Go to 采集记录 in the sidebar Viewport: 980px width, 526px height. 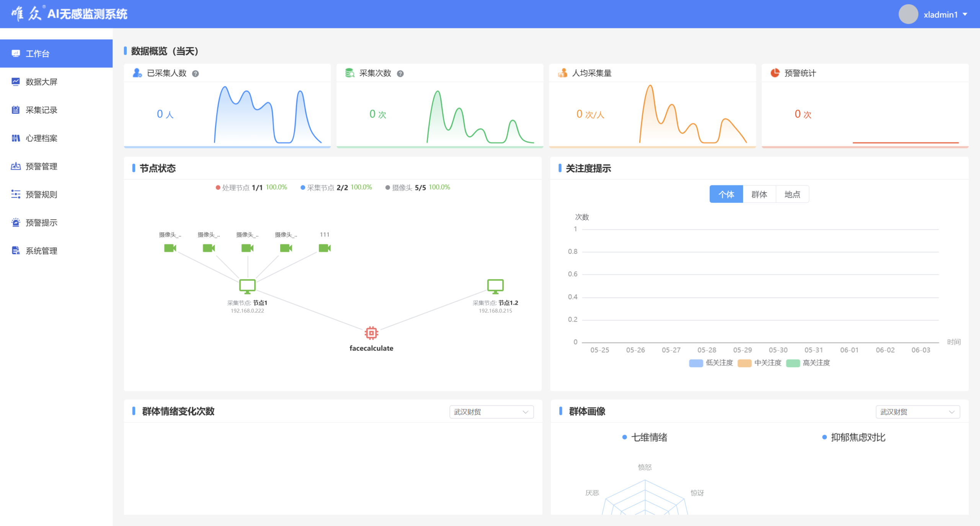coord(56,110)
